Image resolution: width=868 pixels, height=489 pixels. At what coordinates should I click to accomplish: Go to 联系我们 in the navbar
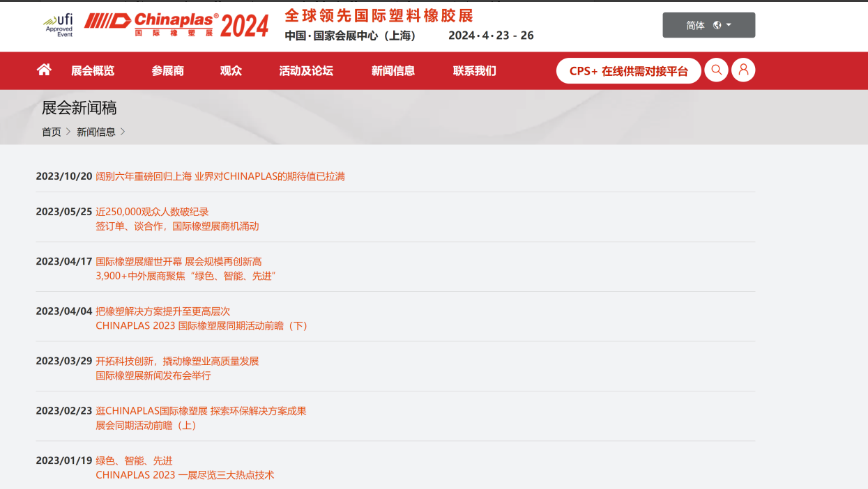pyautogui.click(x=475, y=71)
